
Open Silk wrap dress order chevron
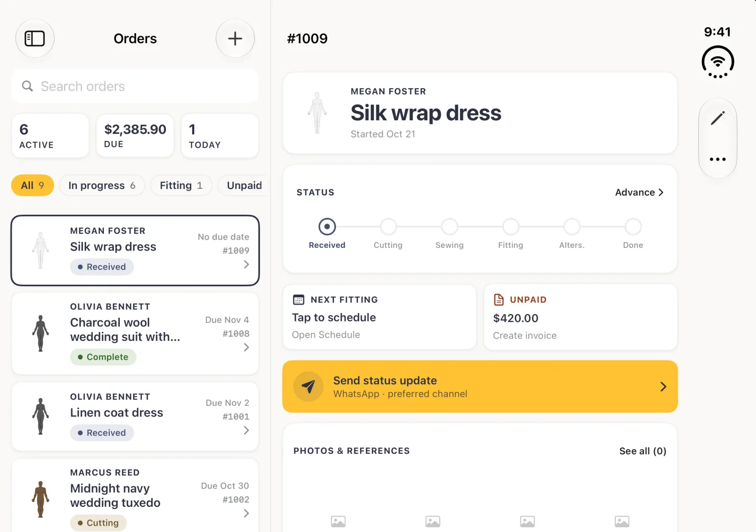[x=246, y=265]
